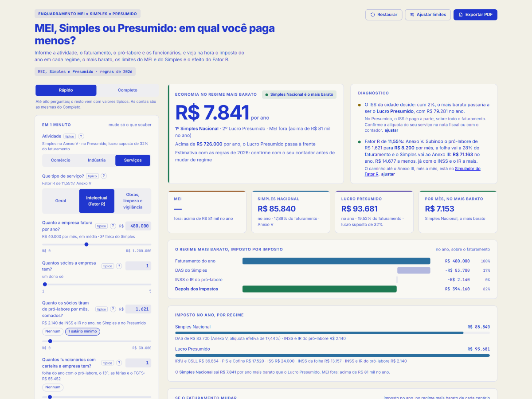Export the report with Exportar PDF
Screen dimensions: 532x399
pyautogui.click(x=475, y=15)
